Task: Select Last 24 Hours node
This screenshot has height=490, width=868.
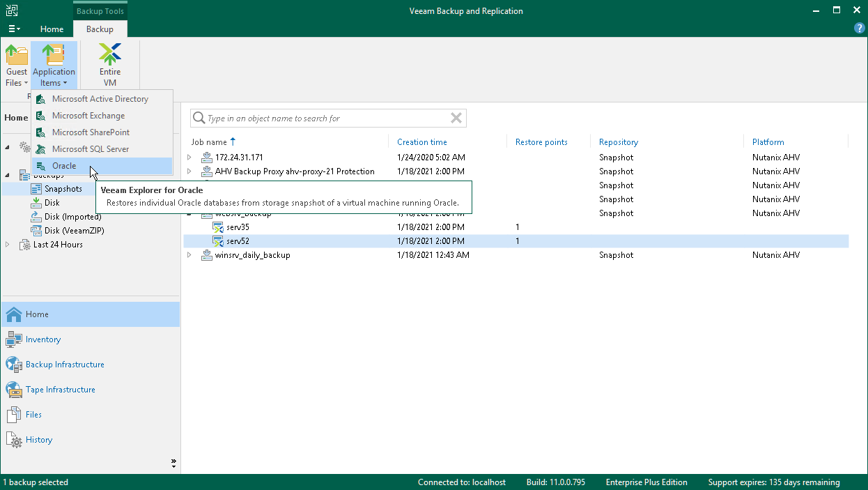Action: (58, 245)
